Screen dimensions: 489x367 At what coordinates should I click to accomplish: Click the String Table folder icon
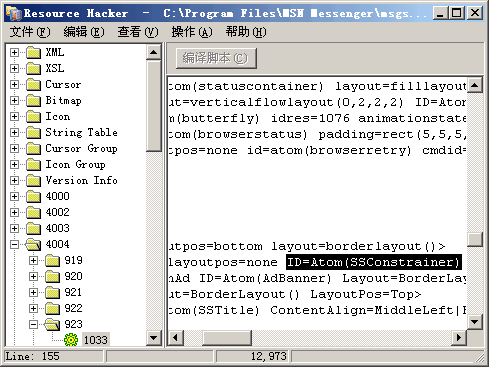coord(33,133)
